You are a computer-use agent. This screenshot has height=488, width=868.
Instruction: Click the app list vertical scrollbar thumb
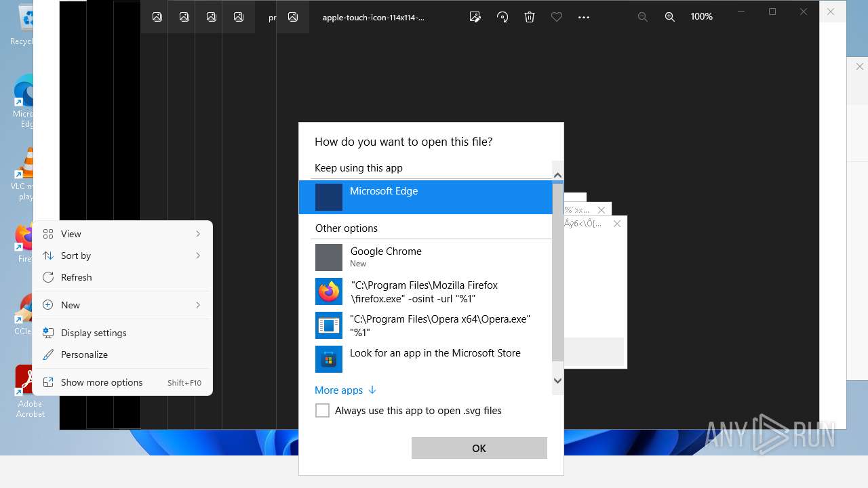[558, 272]
